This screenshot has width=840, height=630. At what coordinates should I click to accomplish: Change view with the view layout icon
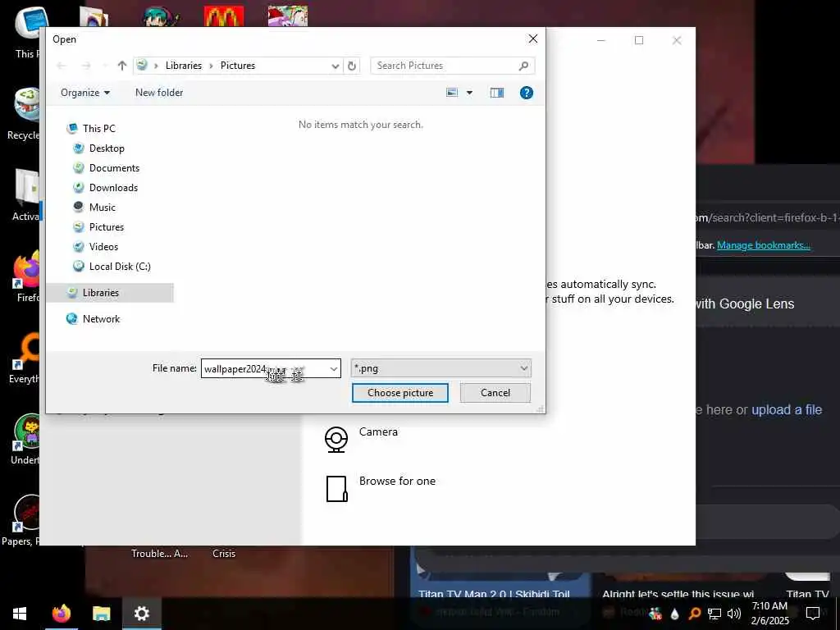tap(452, 93)
